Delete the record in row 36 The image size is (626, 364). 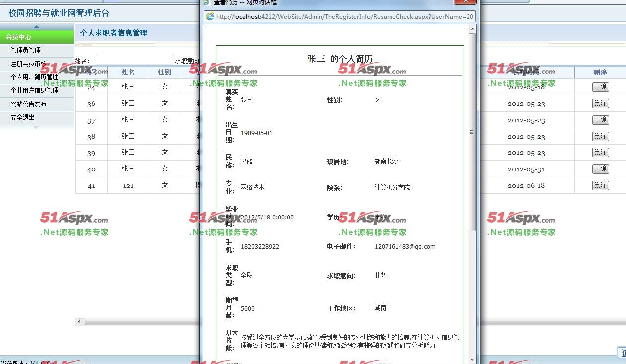tap(600, 103)
